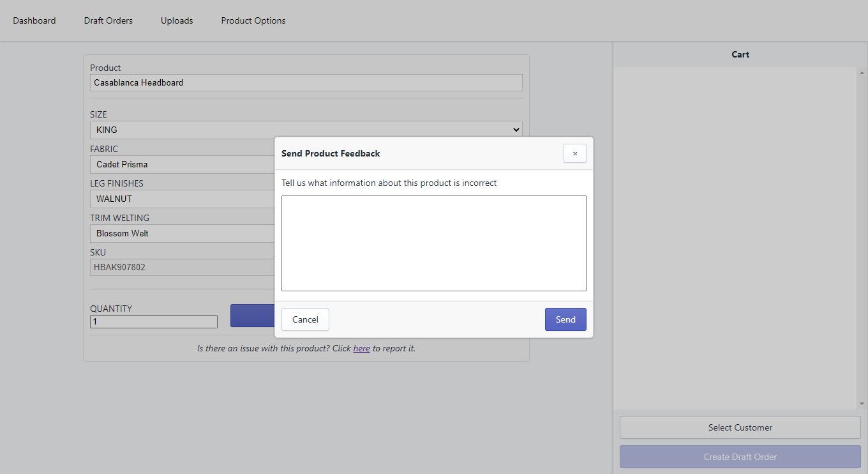Focus the product feedback text area
The image size is (868, 474).
tap(433, 243)
